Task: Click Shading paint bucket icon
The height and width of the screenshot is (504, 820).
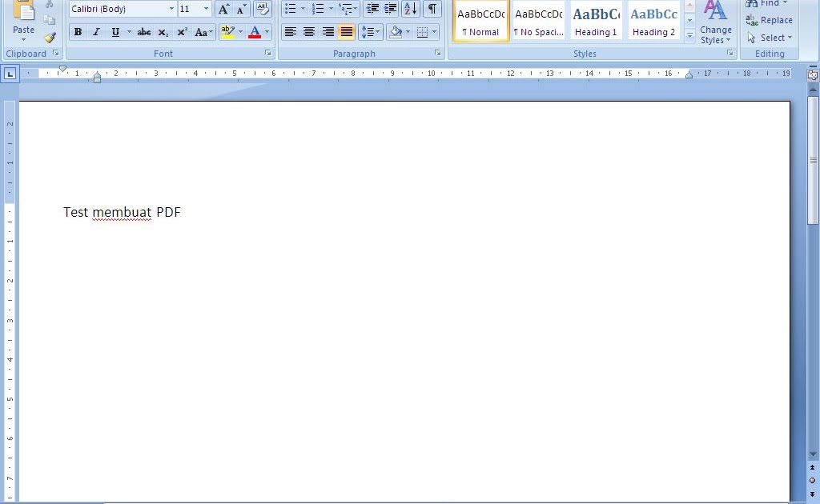Action: point(396,32)
